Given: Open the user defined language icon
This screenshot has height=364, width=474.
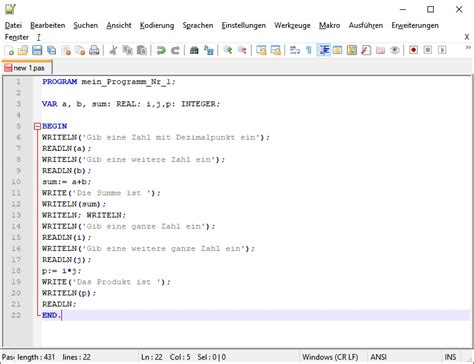Looking at the screenshot, I should click(x=338, y=50).
